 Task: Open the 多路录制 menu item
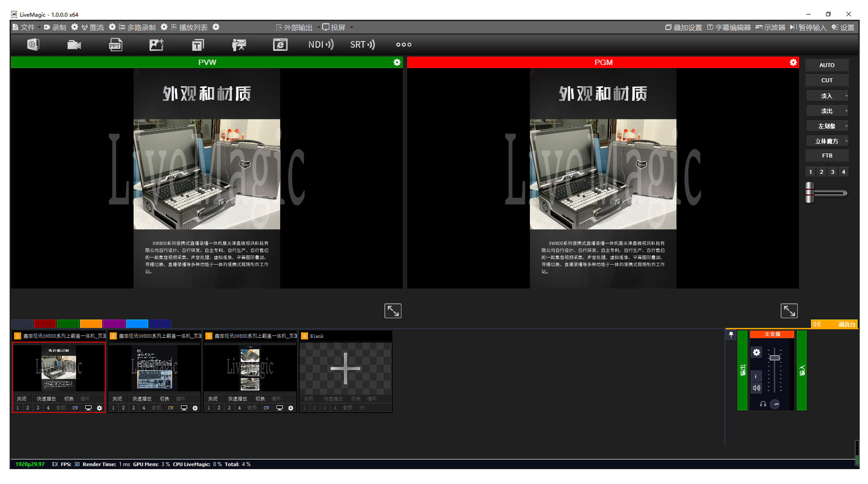pos(137,28)
